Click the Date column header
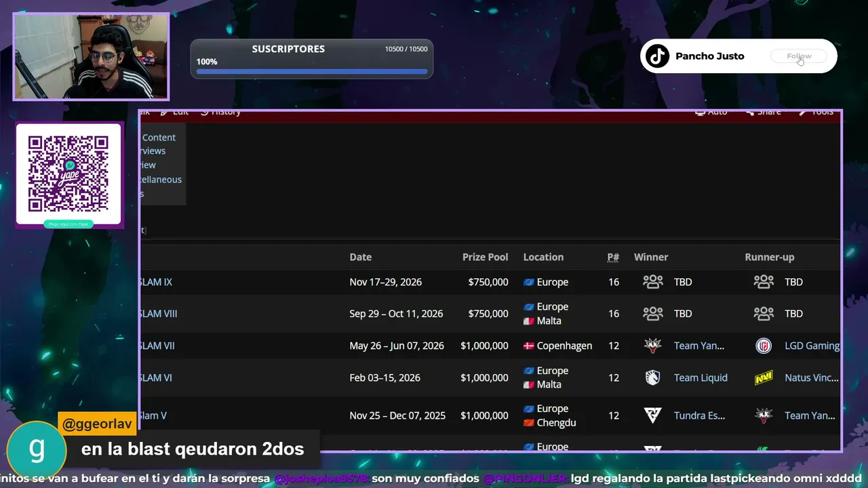This screenshot has width=868, height=488. [361, 257]
